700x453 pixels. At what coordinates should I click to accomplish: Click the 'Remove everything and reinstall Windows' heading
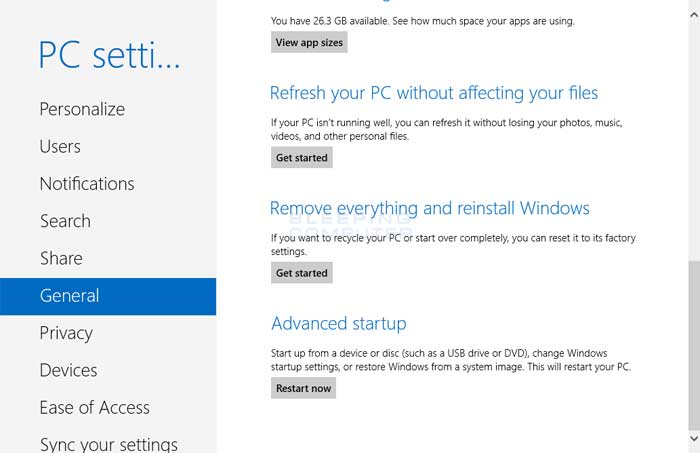click(x=429, y=208)
